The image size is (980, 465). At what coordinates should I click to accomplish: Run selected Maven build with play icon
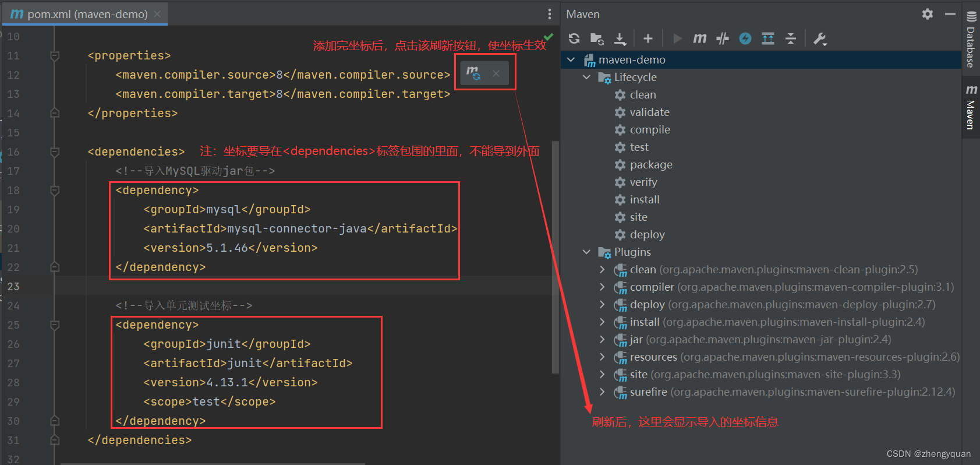coord(677,38)
